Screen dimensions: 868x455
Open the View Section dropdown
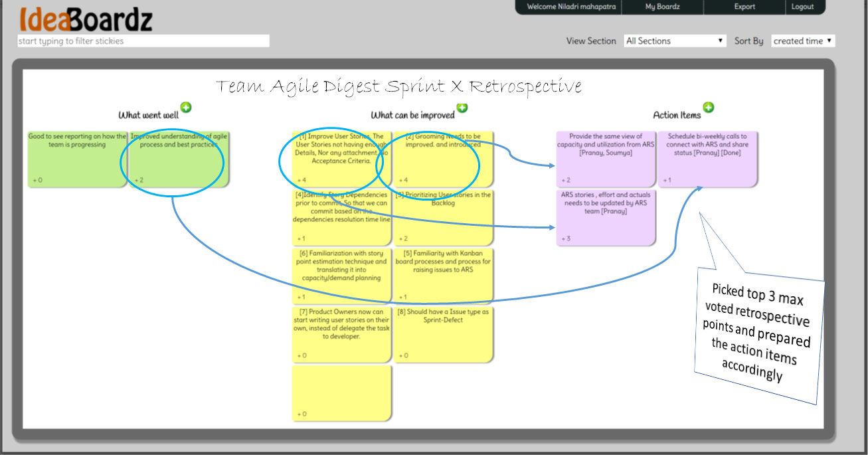[x=674, y=41]
